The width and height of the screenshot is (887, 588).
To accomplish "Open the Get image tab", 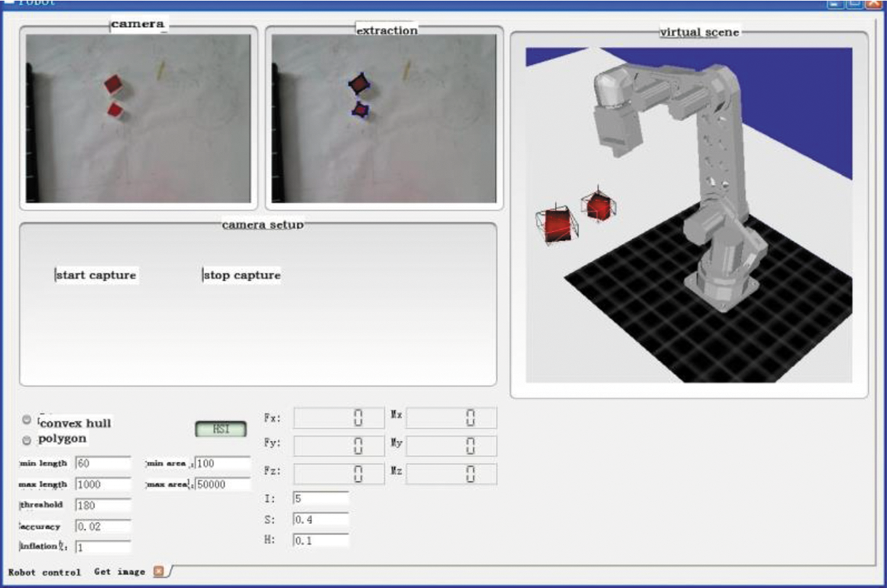I will click(x=119, y=571).
